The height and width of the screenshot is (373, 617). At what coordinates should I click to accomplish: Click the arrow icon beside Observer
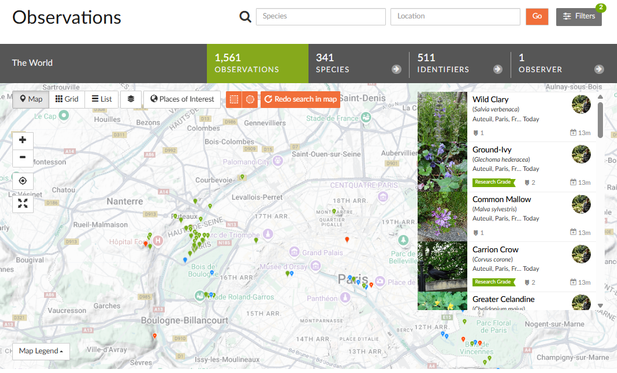[599, 69]
